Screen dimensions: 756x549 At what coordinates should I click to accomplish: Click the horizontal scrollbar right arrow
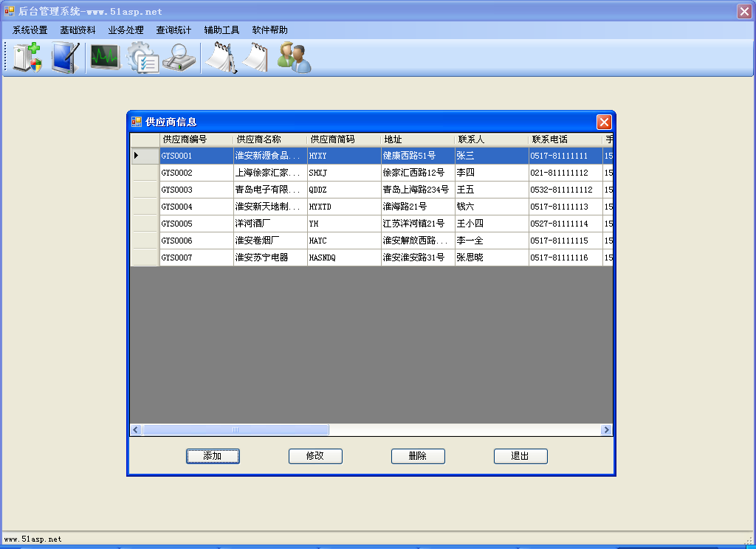pyautogui.click(x=607, y=430)
